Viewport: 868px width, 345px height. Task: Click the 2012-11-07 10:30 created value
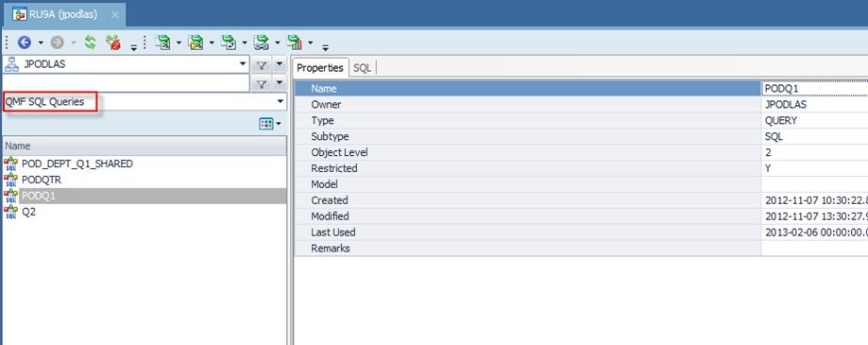point(815,200)
